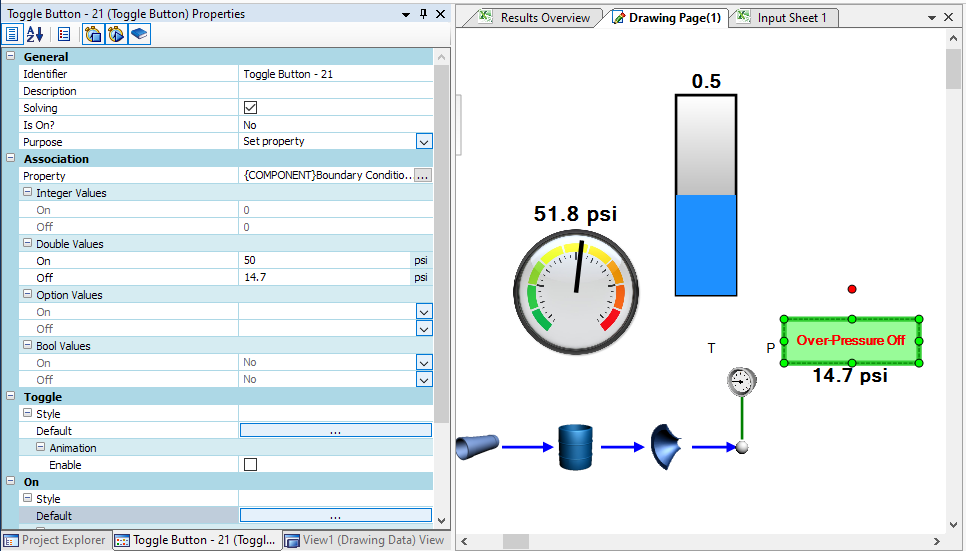966x551 pixels.
Task: Pin the Properties panel with auto-hide pin
Action: [x=423, y=15]
